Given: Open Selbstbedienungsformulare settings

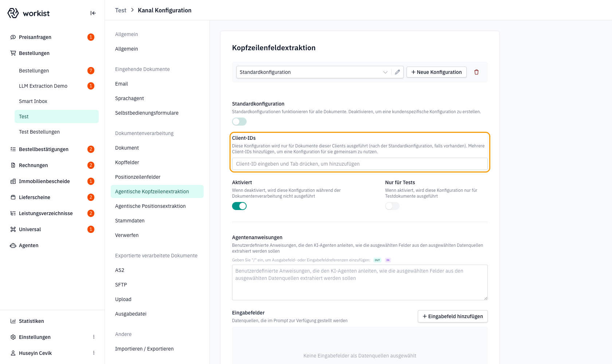Looking at the screenshot, I should point(157,113).
